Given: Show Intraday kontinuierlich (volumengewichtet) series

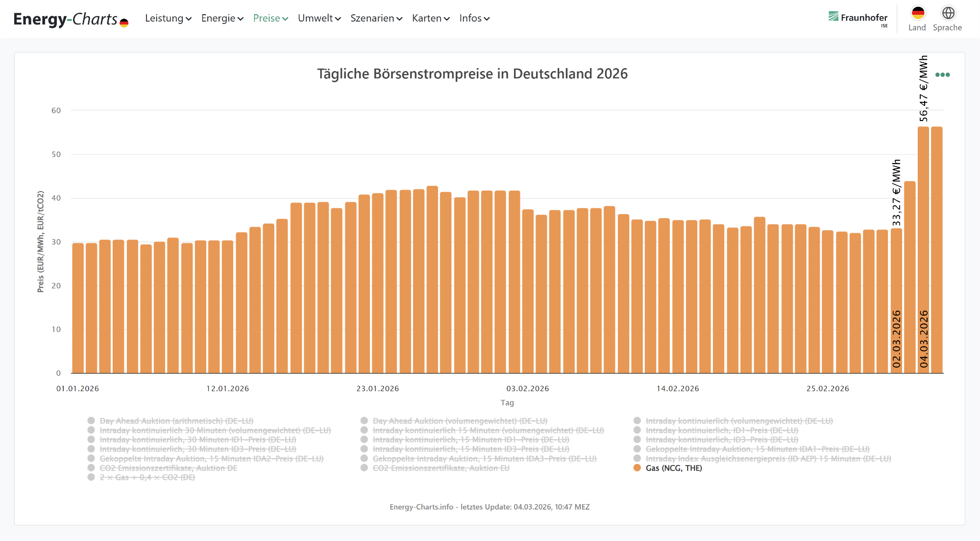Looking at the screenshot, I should pos(739,421).
